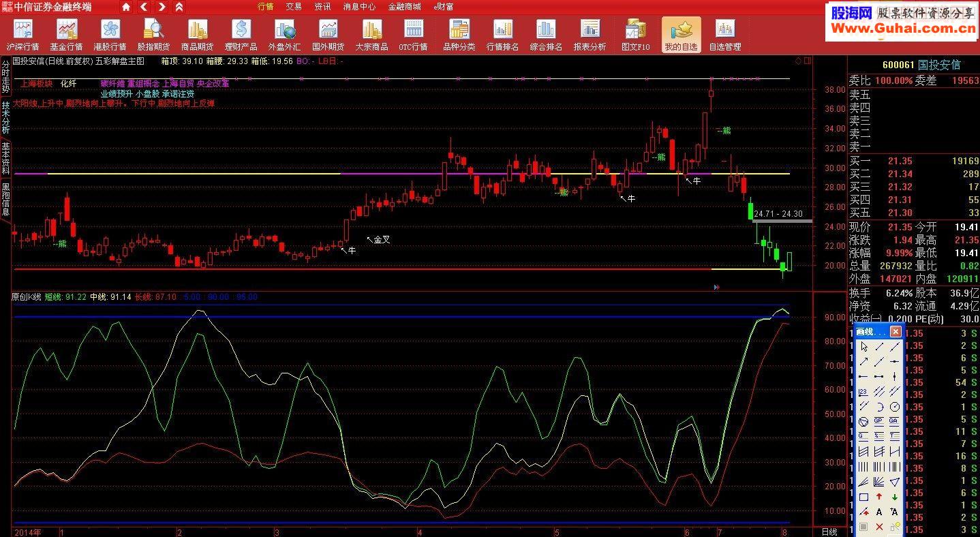Click 化纤 industry tag
This screenshot has height=537, width=980.
coord(69,84)
